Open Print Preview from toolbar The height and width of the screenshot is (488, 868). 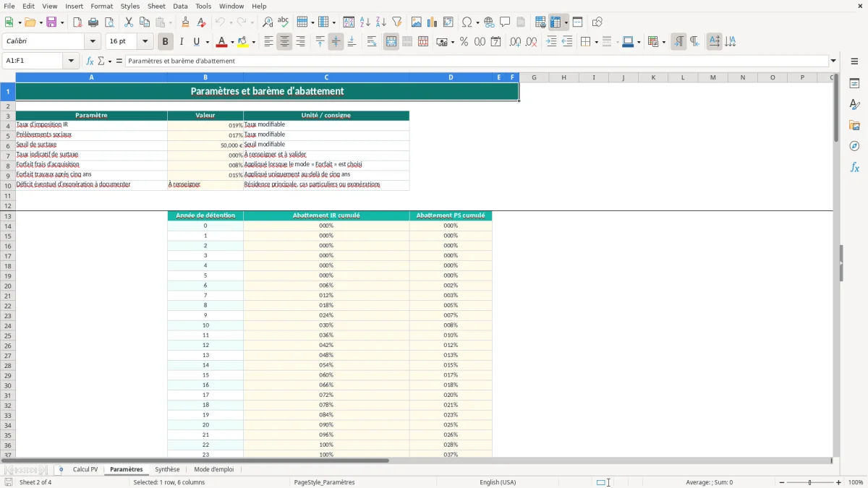[109, 22]
